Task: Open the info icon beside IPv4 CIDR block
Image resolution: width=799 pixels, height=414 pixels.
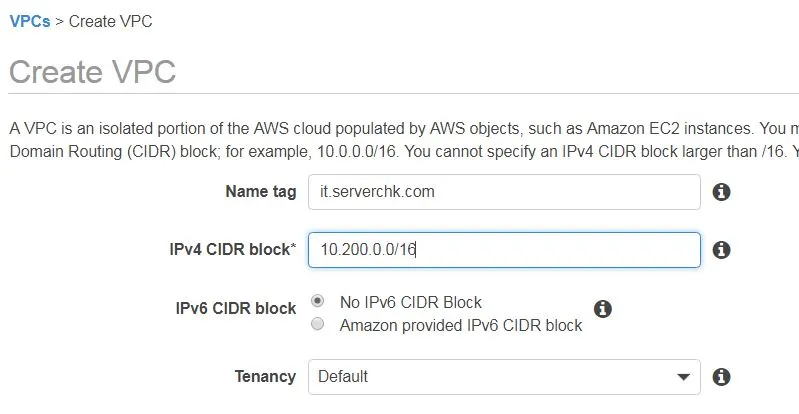Action: point(721,250)
